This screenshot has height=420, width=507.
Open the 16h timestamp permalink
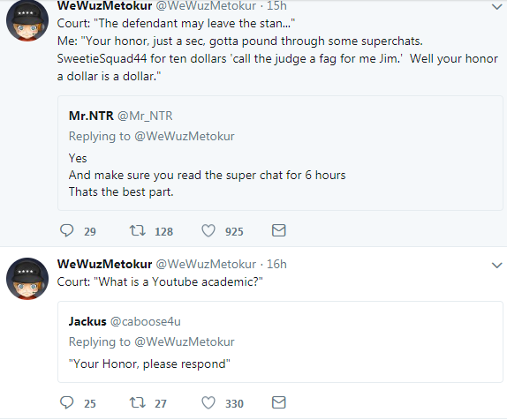pos(276,265)
